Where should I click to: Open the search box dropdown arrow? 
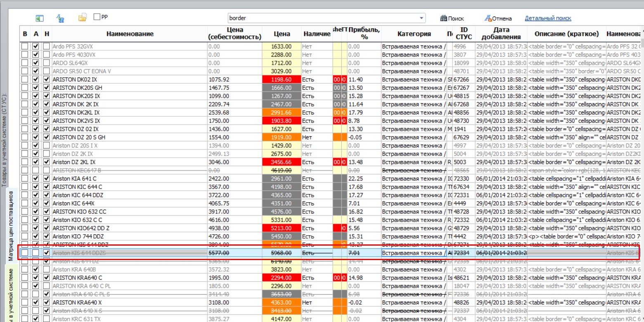(x=421, y=18)
